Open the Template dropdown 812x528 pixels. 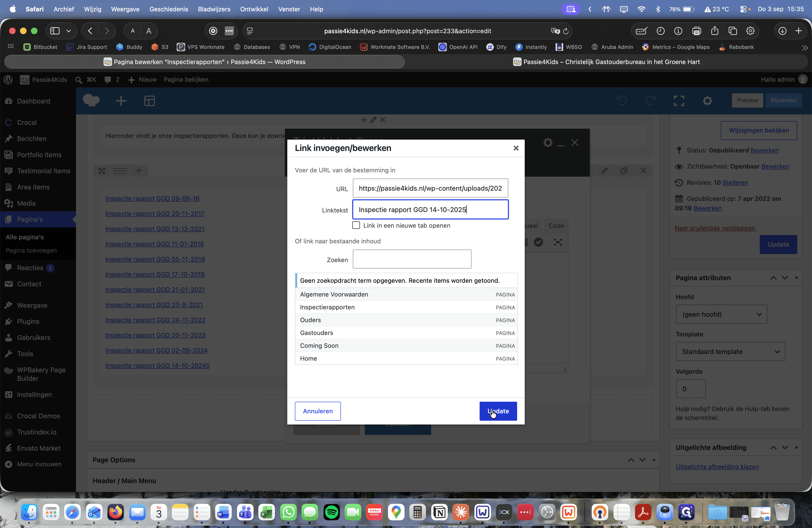click(731, 351)
